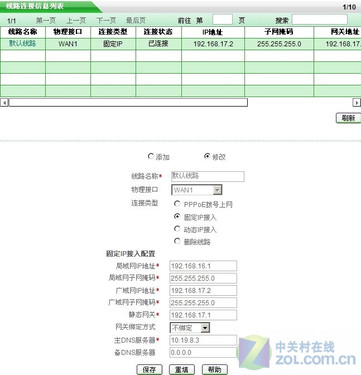Click the 广域网子网掩码 field
This screenshot has width=361, height=375.
[x=203, y=303]
